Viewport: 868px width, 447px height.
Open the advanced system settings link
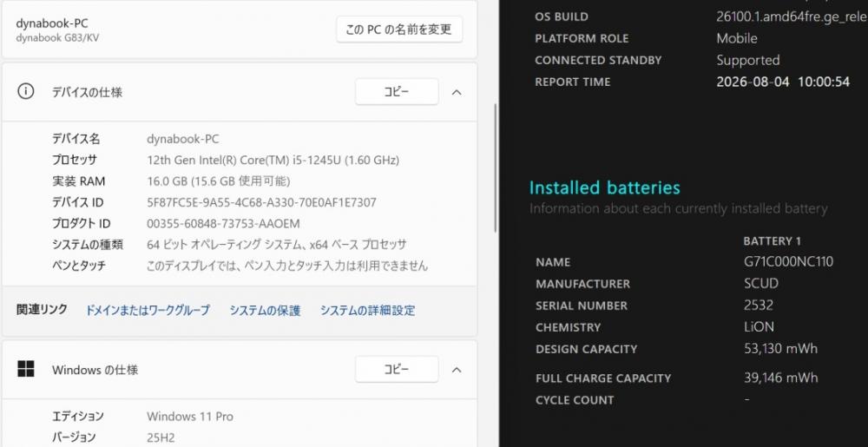pyautogui.click(x=367, y=311)
